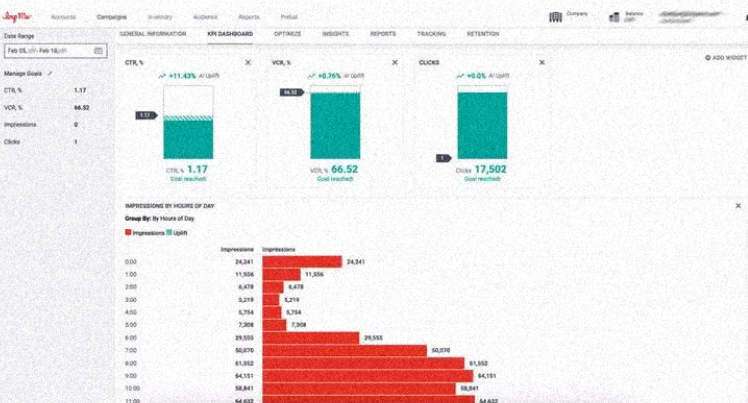
Task: Switch to the Optimize tab
Action: 289,34
